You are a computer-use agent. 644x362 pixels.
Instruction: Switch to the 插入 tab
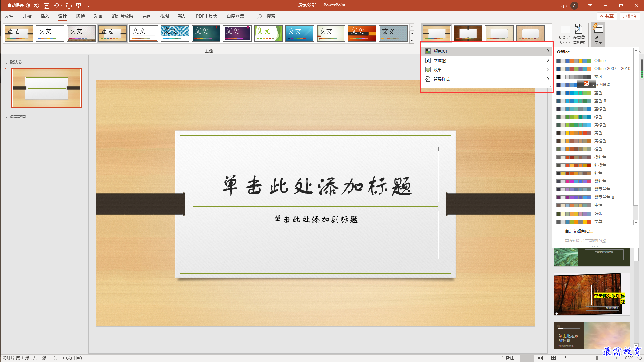(x=45, y=16)
